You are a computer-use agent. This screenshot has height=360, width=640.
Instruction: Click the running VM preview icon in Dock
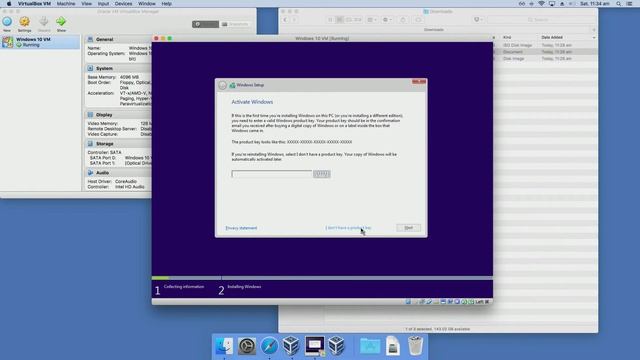click(314, 346)
